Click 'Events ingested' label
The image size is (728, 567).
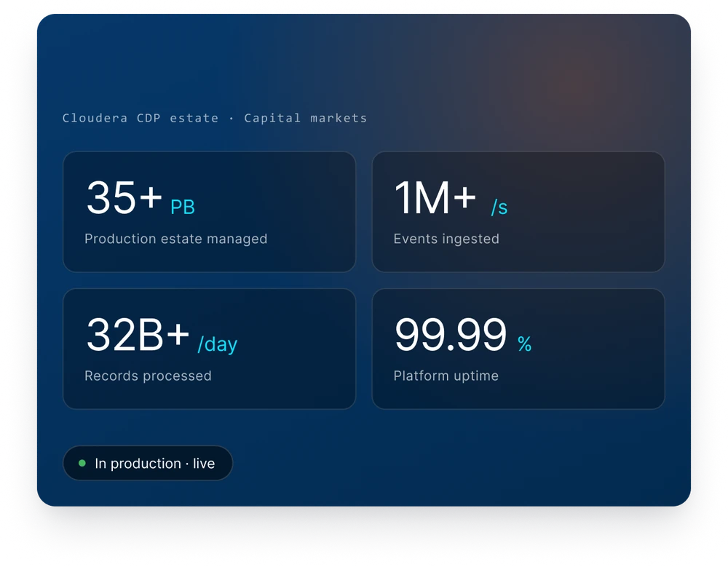pos(446,239)
